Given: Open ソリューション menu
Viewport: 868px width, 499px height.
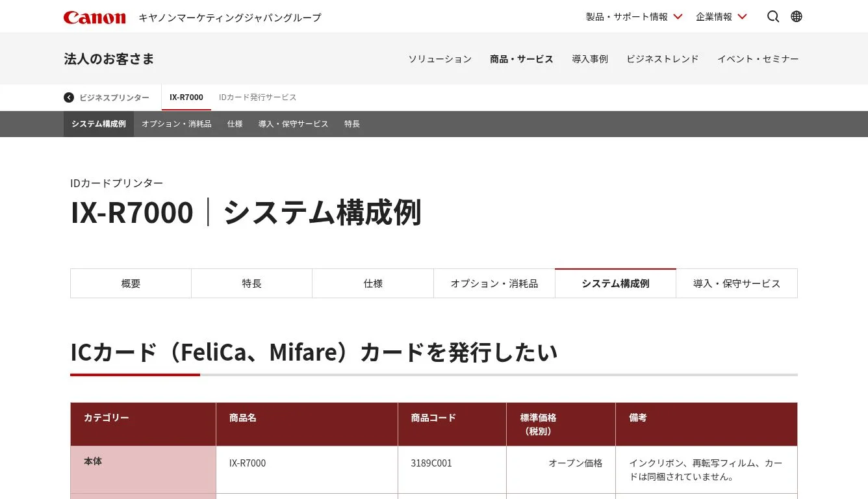Looking at the screenshot, I should click(x=440, y=59).
